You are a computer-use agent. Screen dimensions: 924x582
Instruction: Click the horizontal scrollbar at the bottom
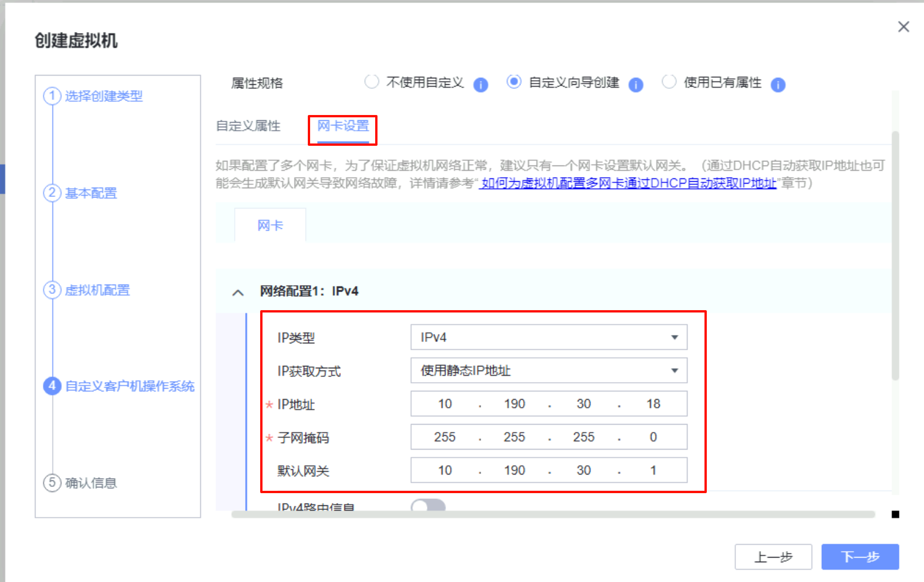(x=552, y=514)
